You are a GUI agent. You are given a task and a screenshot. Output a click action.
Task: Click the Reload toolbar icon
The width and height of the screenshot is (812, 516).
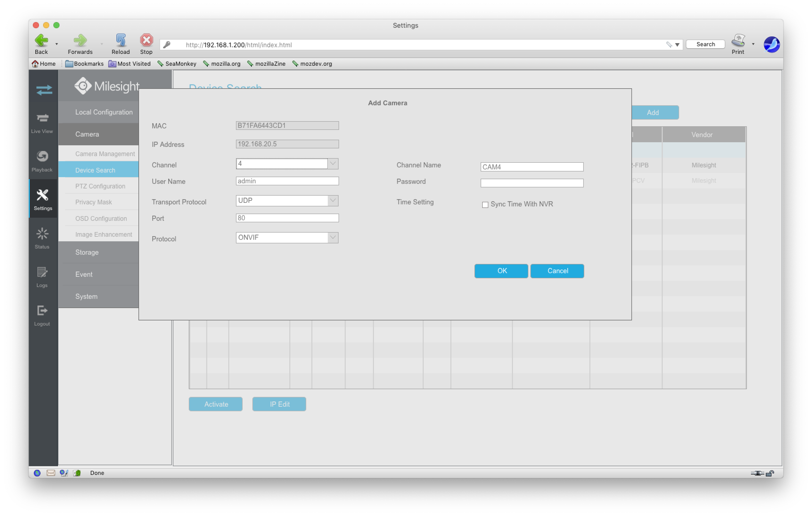point(120,44)
